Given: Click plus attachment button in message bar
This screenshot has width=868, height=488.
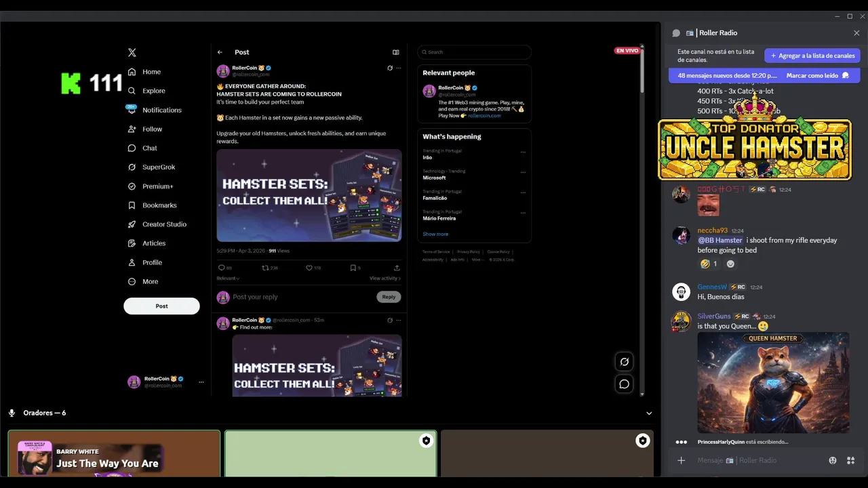Looking at the screenshot, I should pos(681,460).
